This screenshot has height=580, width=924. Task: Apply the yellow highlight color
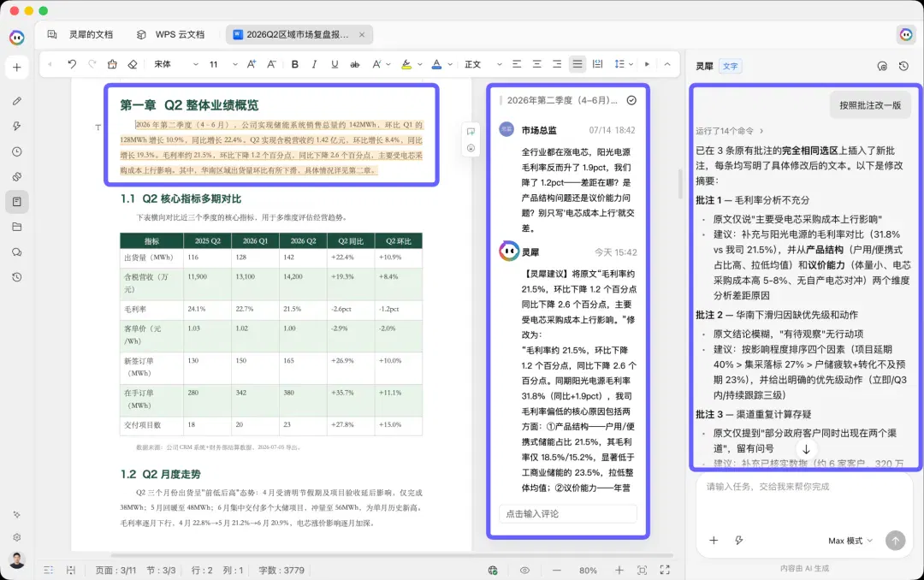(x=406, y=64)
